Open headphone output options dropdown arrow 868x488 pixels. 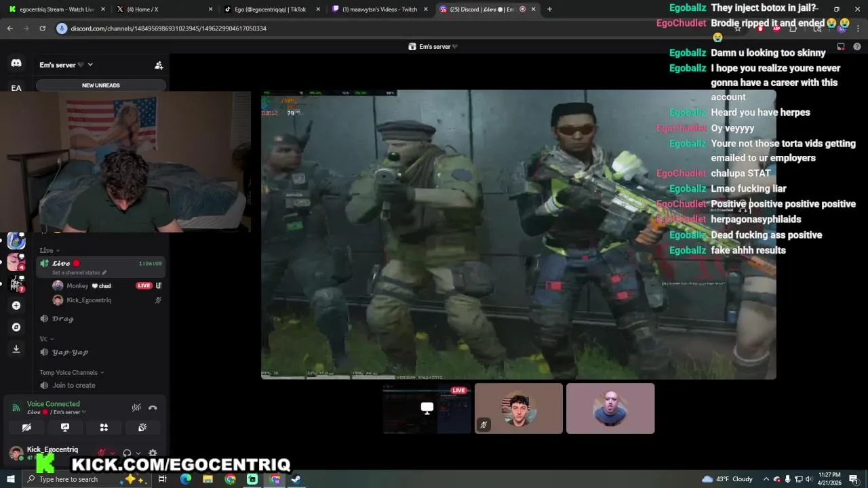point(138,453)
